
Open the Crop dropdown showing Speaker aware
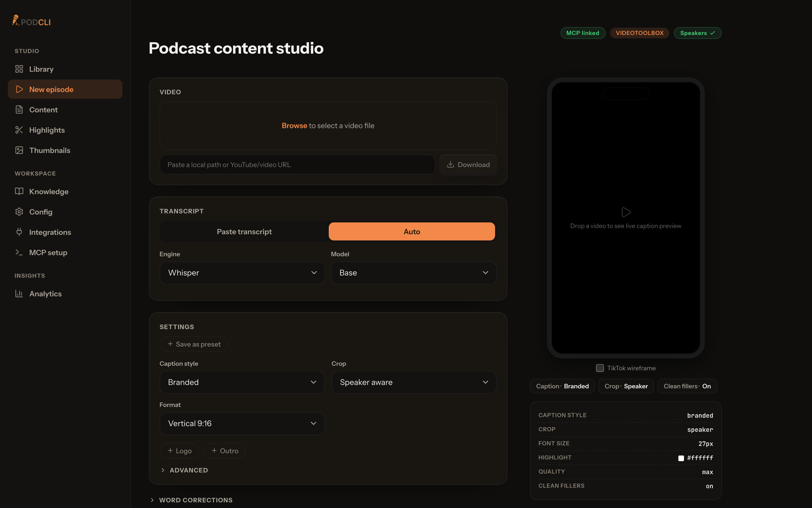coord(414,382)
